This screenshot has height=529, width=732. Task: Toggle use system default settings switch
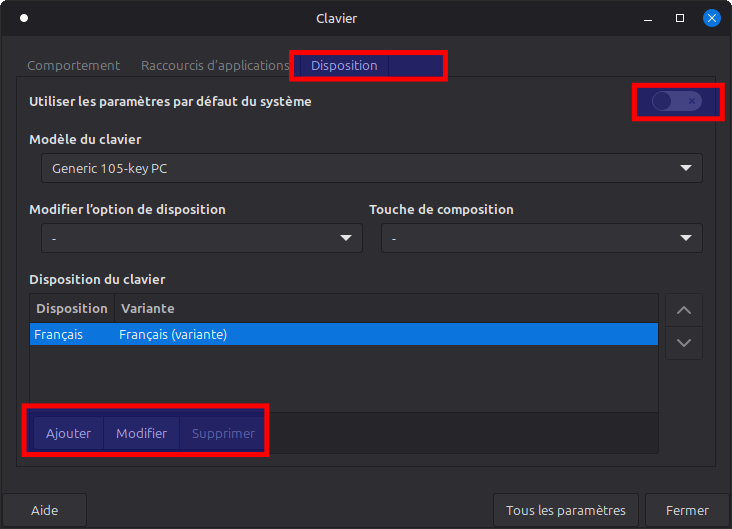(x=677, y=101)
